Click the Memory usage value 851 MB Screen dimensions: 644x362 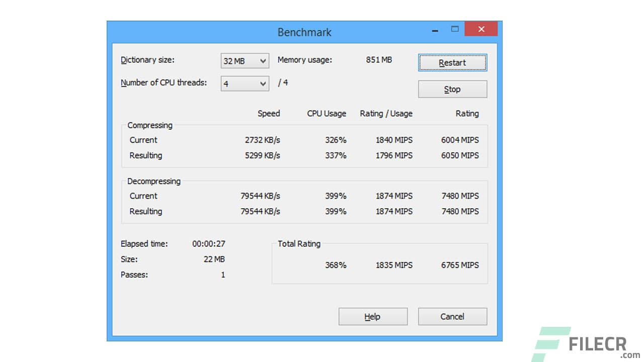click(x=378, y=60)
